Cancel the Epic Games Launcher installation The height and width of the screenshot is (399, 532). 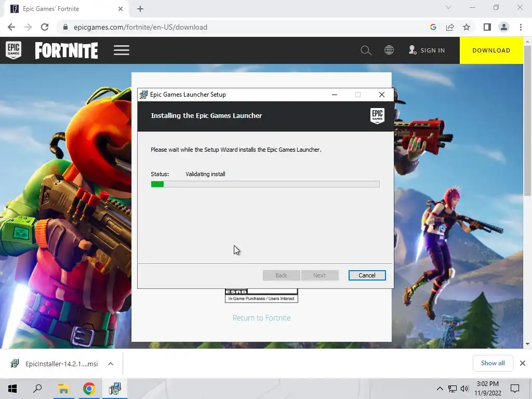pos(367,275)
